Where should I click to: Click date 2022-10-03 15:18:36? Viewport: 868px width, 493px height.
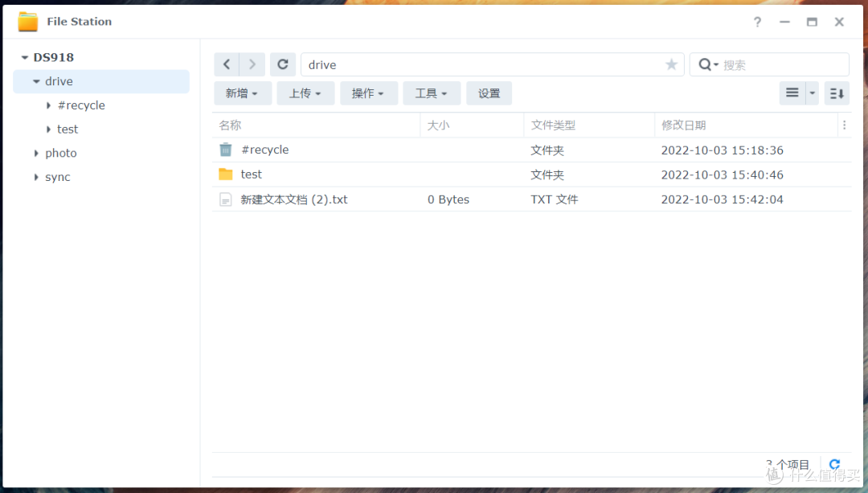pos(723,150)
